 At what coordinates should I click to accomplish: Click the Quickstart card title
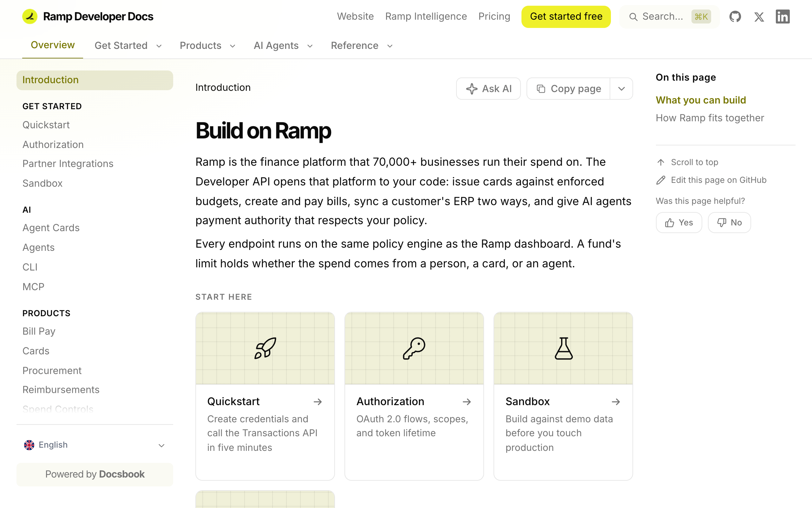(233, 402)
